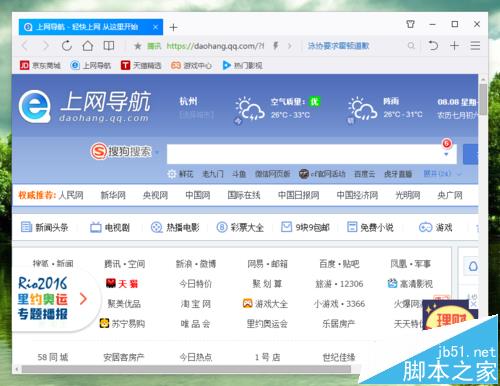Screen dimensions: 500x386
Task: Open 百度·贴吧 link
Action: point(339,264)
